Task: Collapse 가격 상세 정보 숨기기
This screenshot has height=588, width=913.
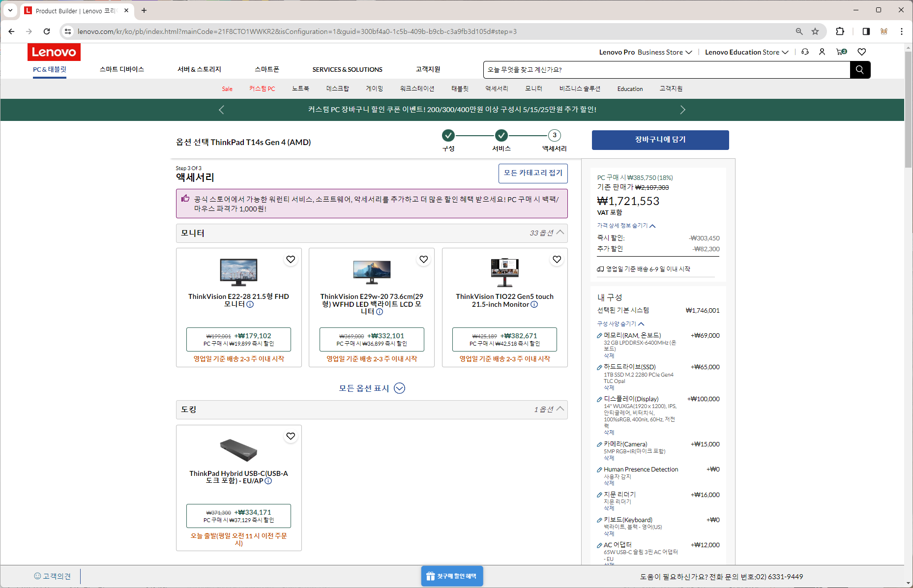Action: (626, 226)
